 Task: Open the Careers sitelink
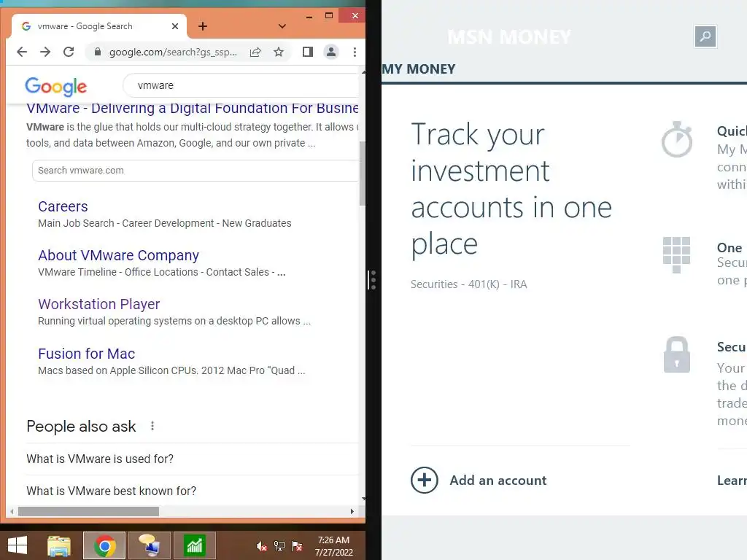(63, 206)
